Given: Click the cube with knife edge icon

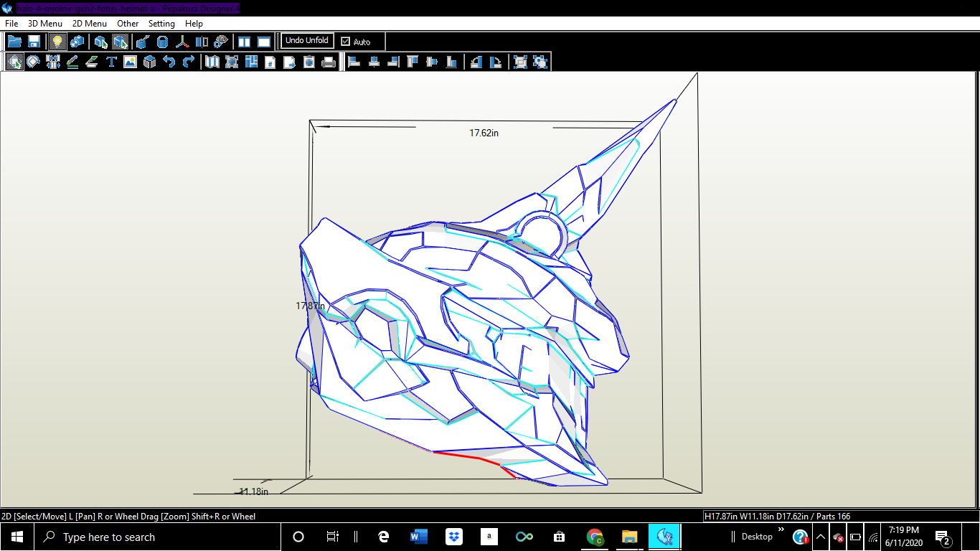Looking at the screenshot, I should click(x=143, y=42).
